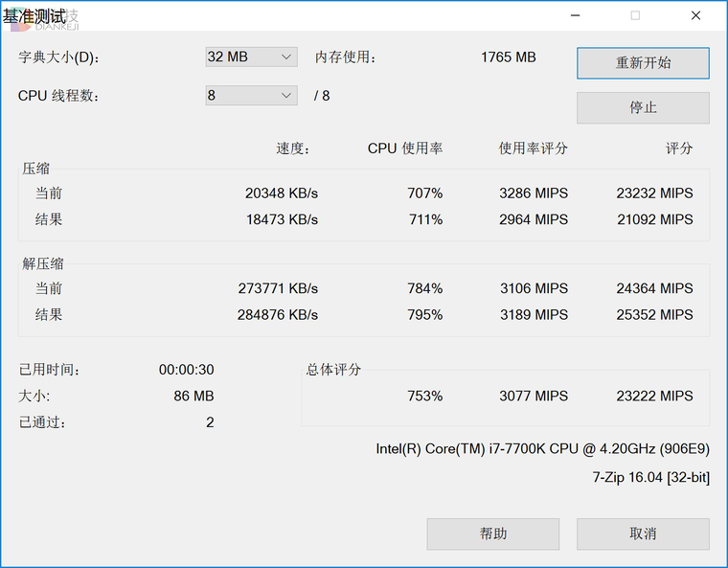Click the 字典大小(D) label

tap(59, 57)
